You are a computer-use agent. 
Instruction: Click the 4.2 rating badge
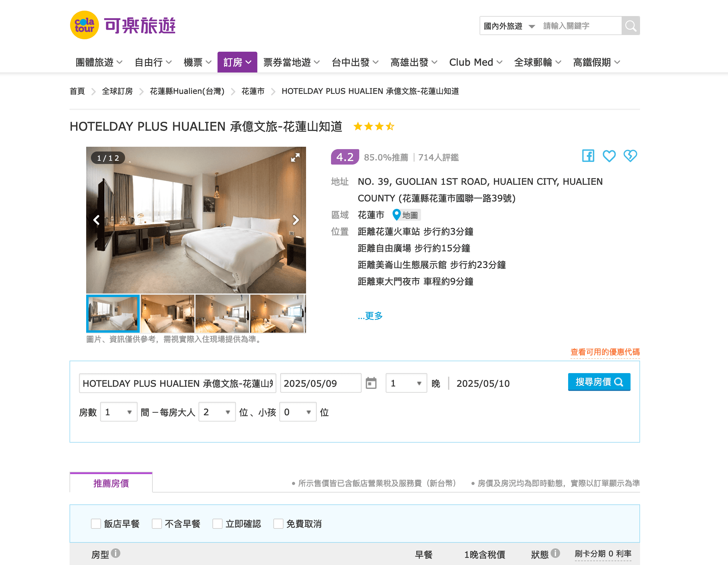pyautogui.click(x=345, y=157)
